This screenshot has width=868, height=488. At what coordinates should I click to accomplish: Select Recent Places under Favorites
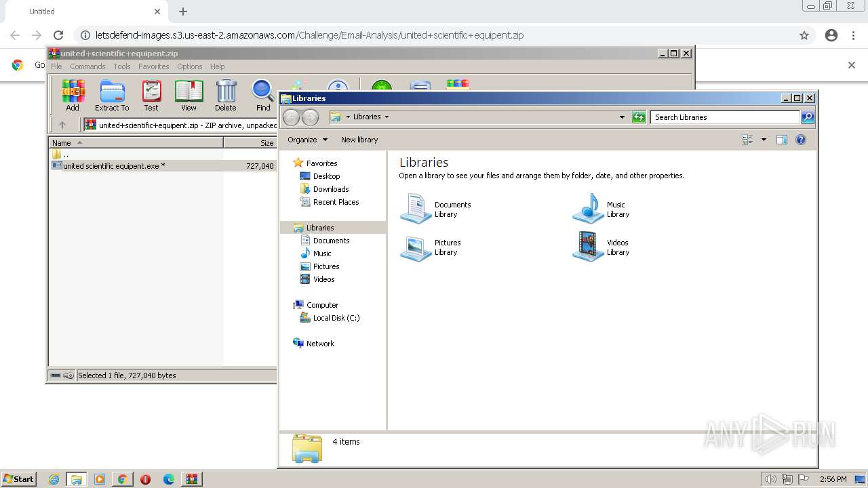click(x=336, y=202)
